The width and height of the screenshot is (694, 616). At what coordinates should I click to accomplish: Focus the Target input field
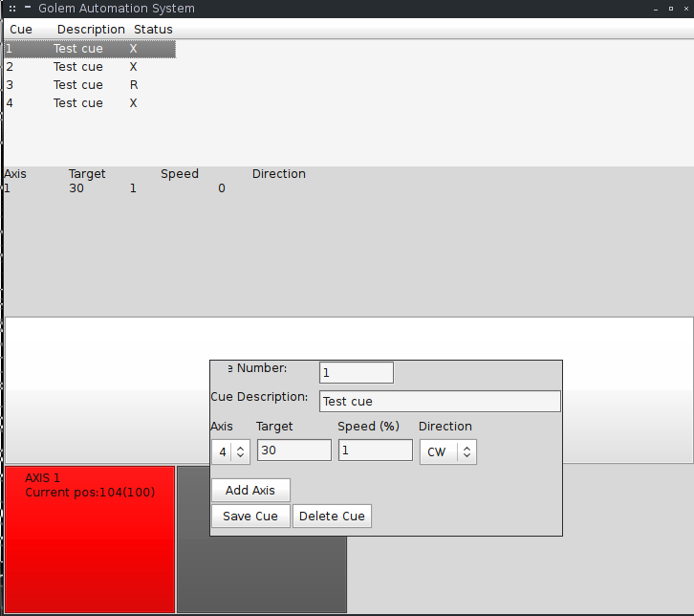293,451
